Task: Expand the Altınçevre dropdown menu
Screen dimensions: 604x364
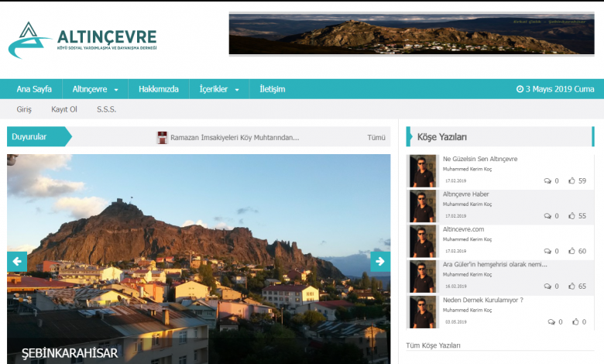Action: tap(94, 89)
